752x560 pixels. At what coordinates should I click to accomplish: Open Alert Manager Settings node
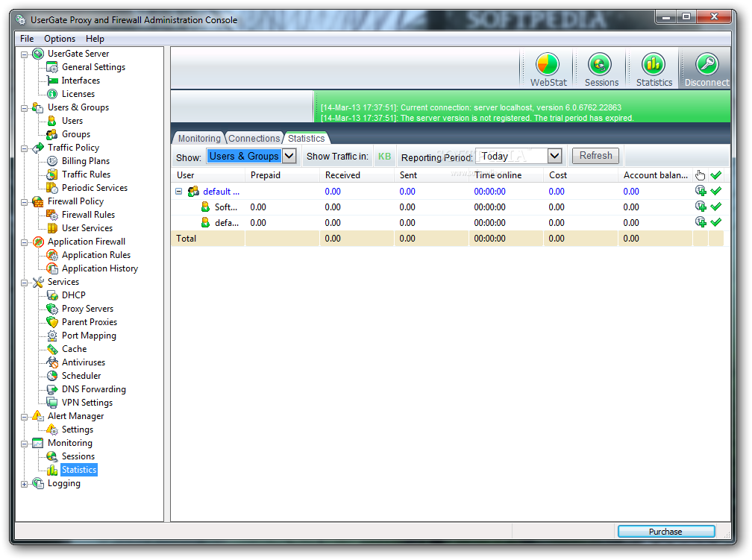78,430
